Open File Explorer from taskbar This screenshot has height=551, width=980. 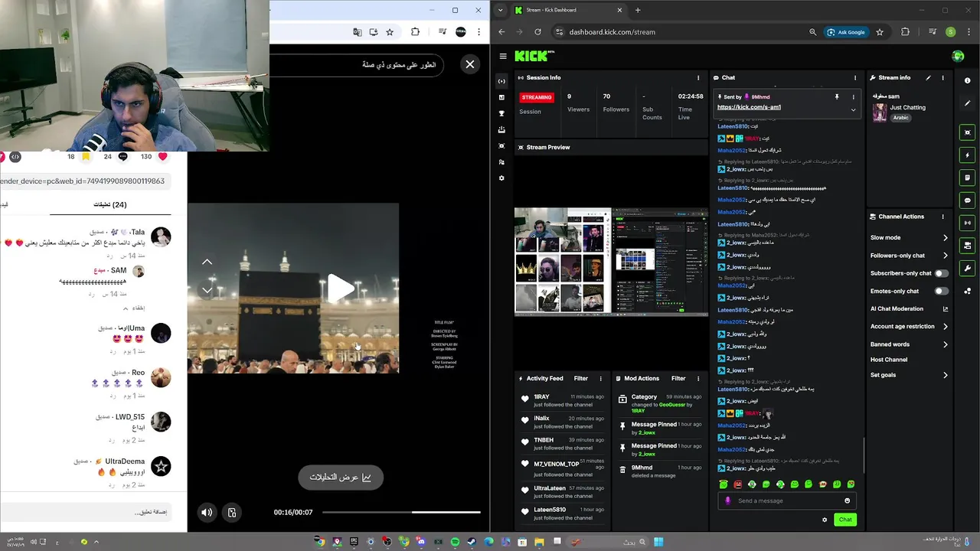pyautogui.click(x=539, y=542)
